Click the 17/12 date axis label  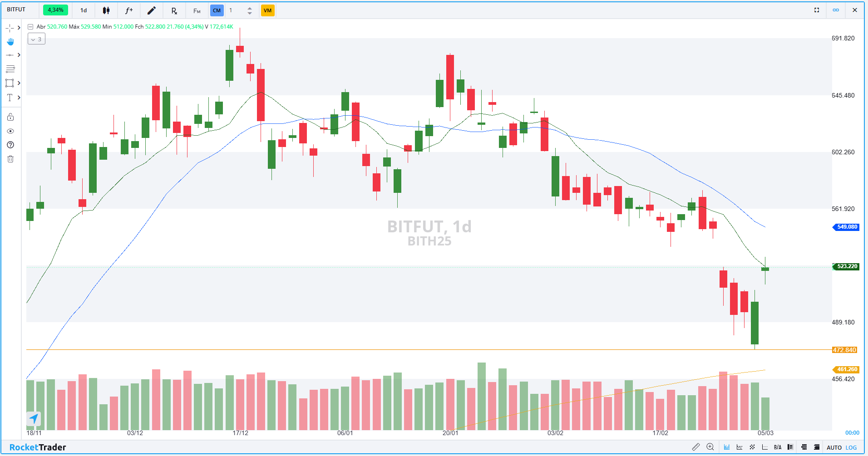241,433
